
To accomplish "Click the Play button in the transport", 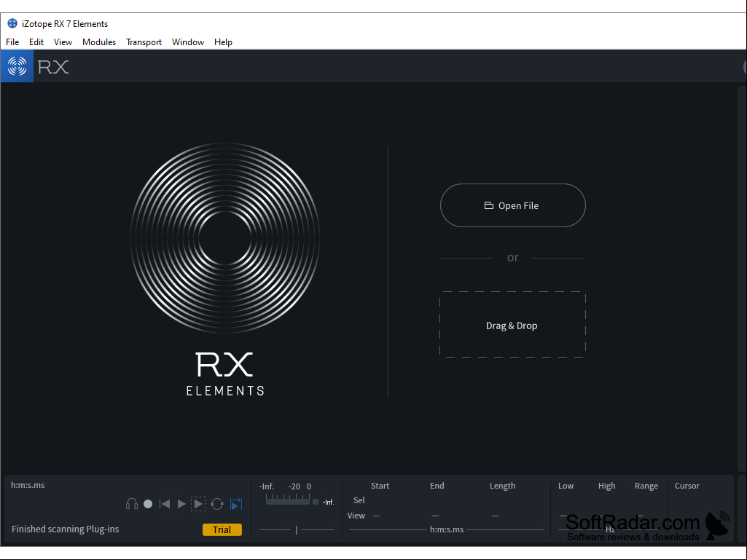I will pos(181,504).
